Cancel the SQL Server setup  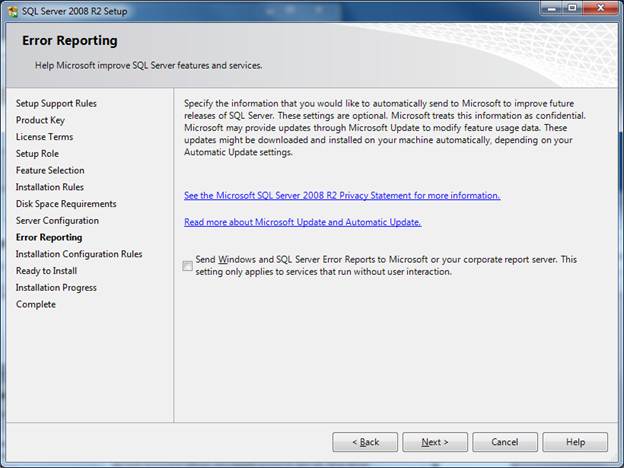coord(505,442)
